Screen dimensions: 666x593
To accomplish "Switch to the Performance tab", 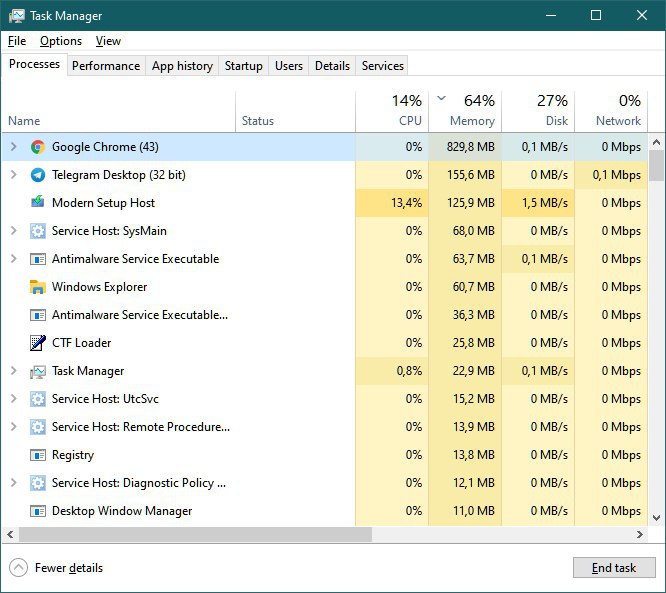I will [106, 66].
